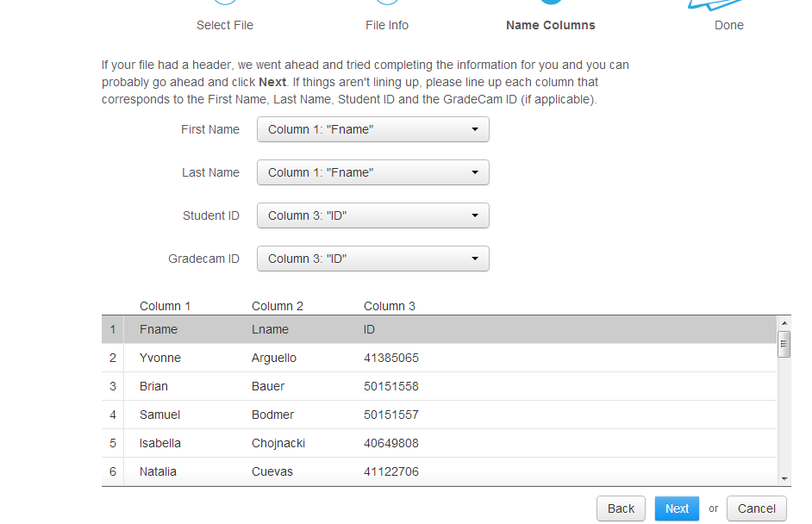Open the Student ID column dropdown
Viewport: 812px width, 524px height.
coord(373,215)
